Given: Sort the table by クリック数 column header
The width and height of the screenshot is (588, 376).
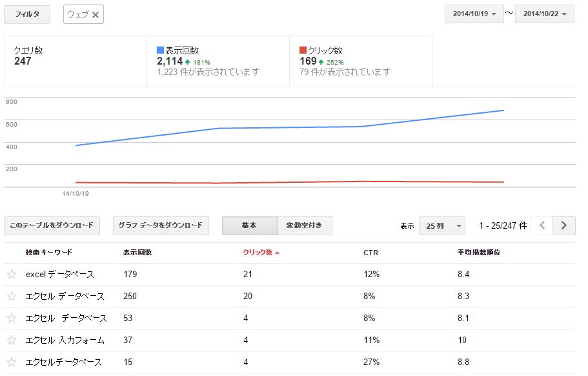Looking at the screenshot, I should [x=259, y=252].
